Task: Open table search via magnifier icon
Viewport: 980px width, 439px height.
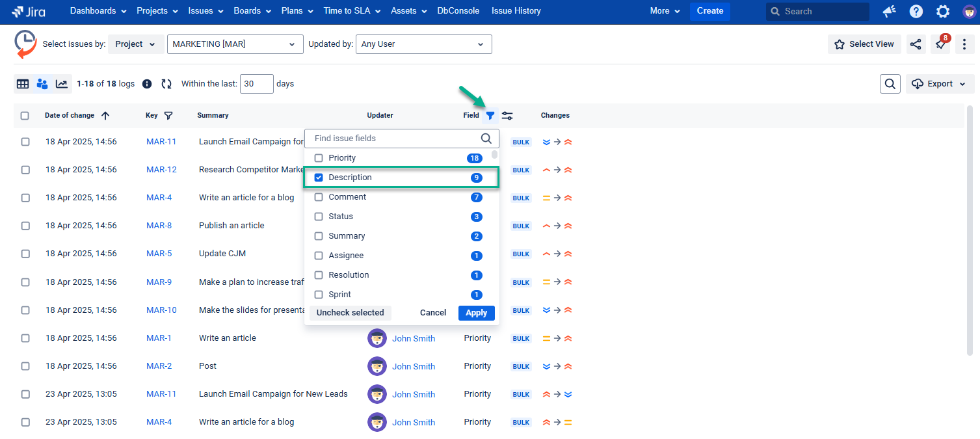Action: (x=890, y=84)
